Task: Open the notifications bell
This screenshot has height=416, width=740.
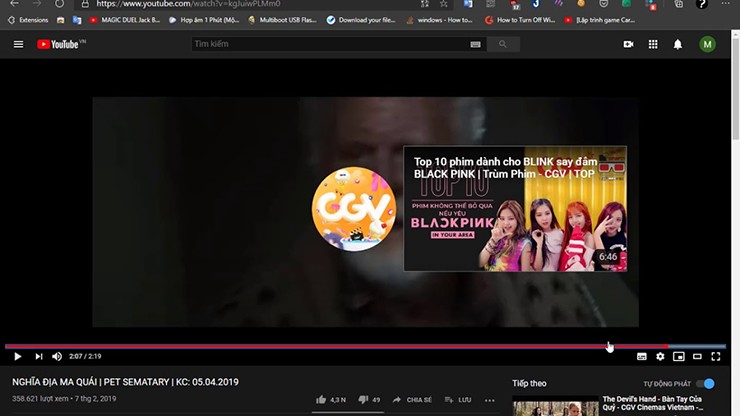Action: coord(677,44)
